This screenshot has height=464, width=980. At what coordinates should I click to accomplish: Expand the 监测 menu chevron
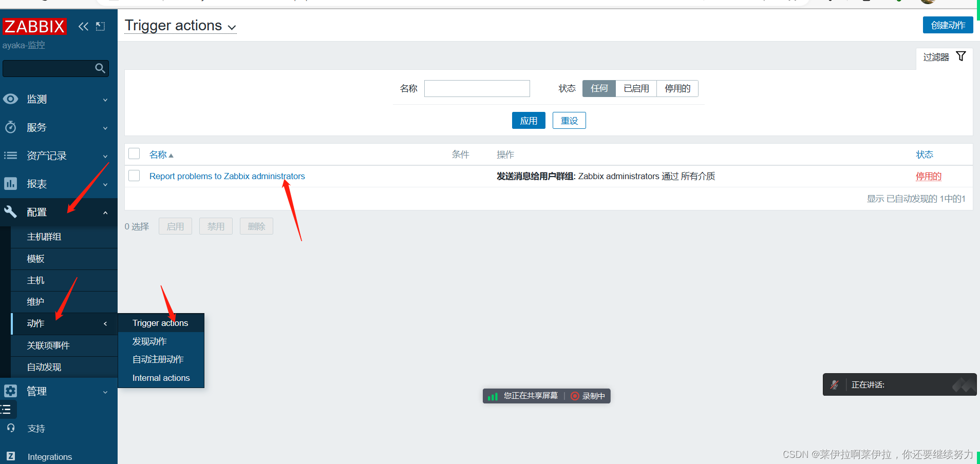point(105,100)
